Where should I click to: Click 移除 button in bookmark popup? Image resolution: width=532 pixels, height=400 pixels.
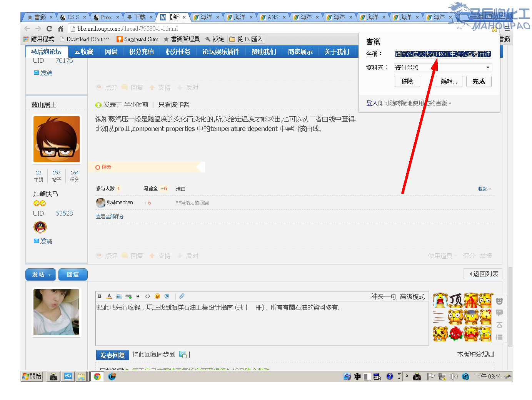click(x=407, y=81)
